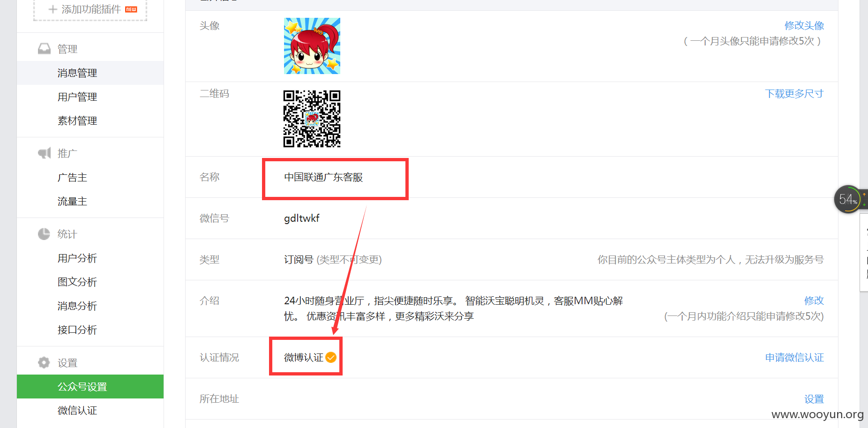
Task: Click the 类型 row label
Action: pyautogui.click(x=210, y=260)
